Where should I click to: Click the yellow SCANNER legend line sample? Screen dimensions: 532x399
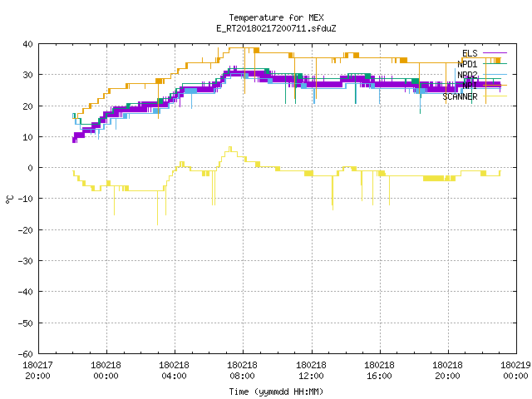(495, 96)
